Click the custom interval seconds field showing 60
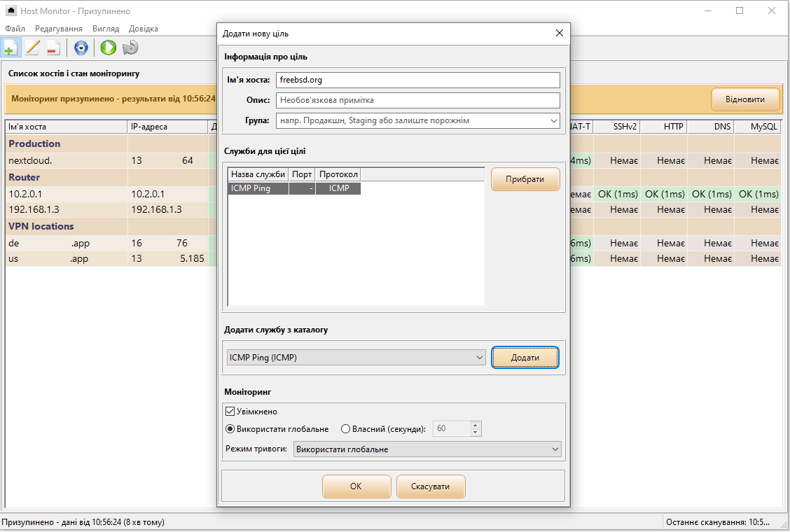The width and height of the screenshot is (790, 532). pos(452,428)
